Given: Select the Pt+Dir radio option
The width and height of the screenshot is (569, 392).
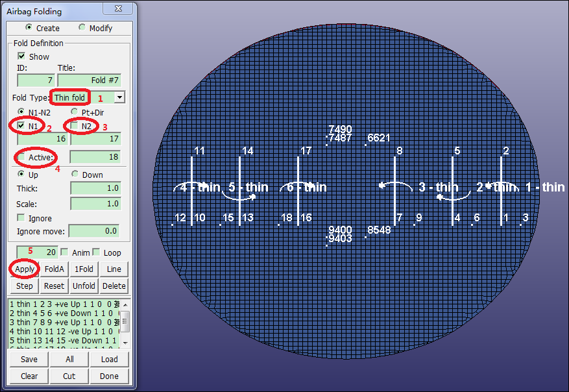Looking at the screenshot, I should click(x=75, y=112).
